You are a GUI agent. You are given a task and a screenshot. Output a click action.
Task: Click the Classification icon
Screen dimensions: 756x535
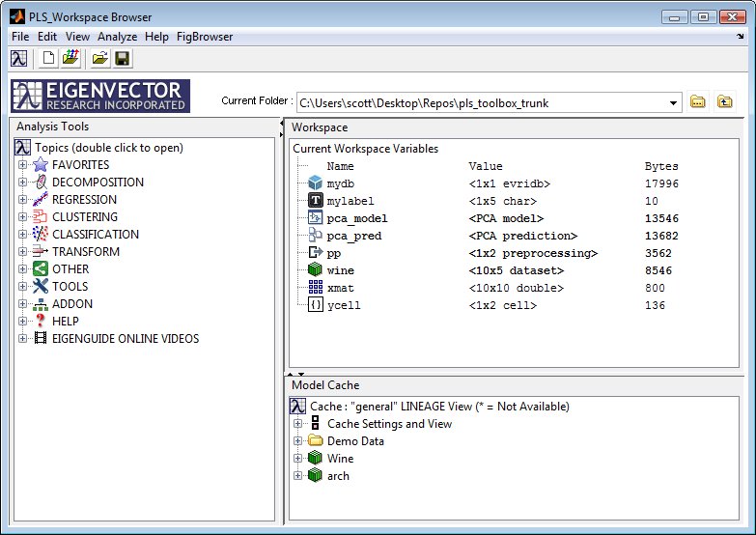41,234
